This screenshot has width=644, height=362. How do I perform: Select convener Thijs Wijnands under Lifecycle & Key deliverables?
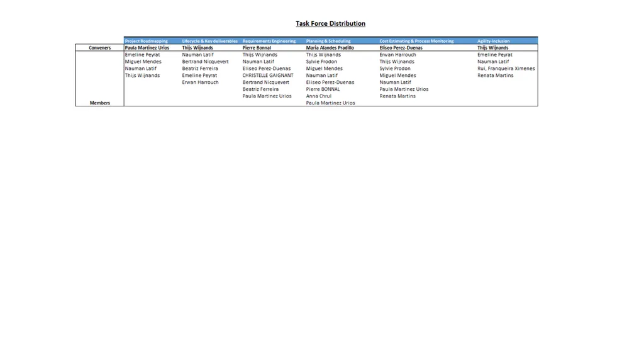click(197, 48)
